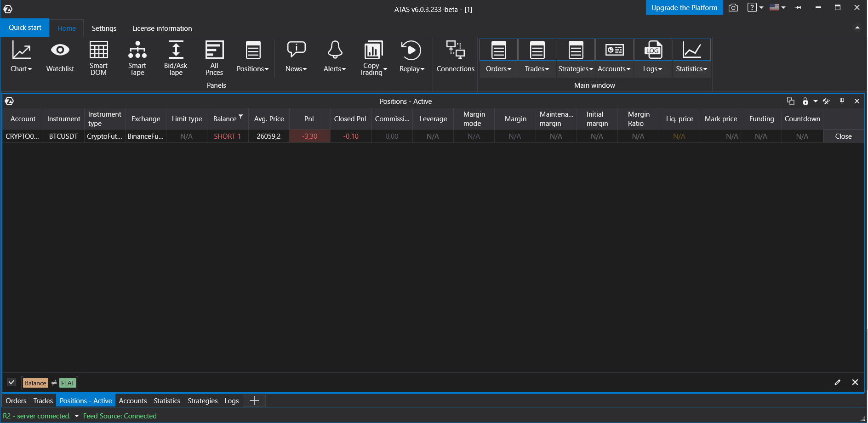Switch to the Settings tab
Image resolution: width=868 pixels, height=423 pixels.
click(x=104, y=28)
